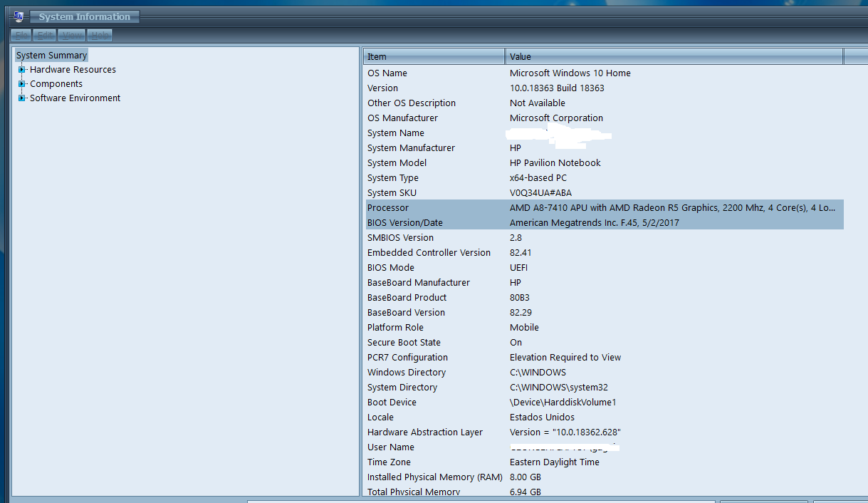
Task: Open the File menu
Action: (x=22, y=35)
